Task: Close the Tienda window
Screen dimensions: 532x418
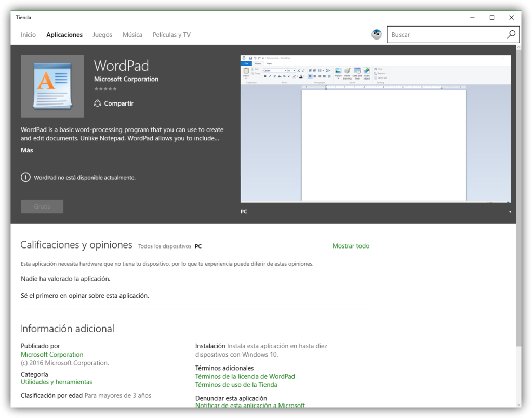Action: pos(511,17)
